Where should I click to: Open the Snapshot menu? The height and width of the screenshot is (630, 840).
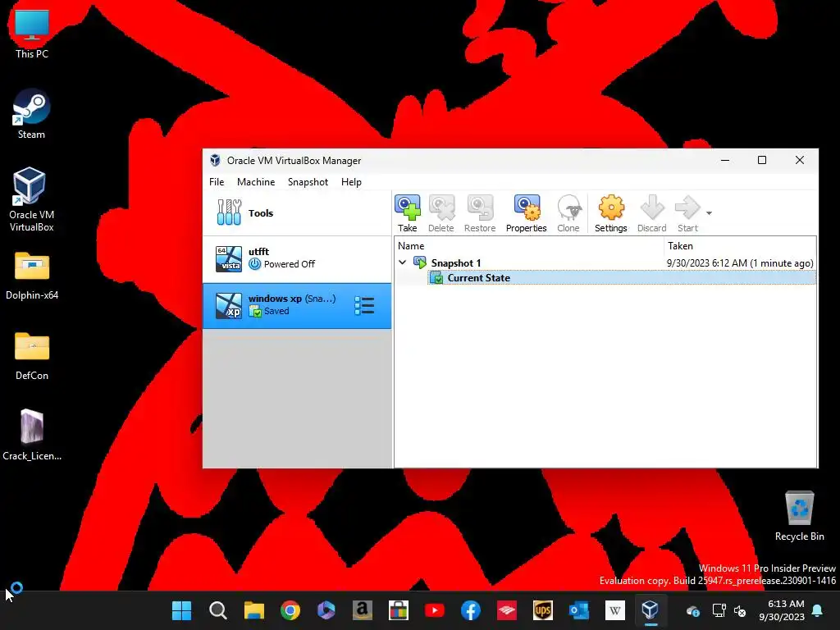tap(308, 182)
